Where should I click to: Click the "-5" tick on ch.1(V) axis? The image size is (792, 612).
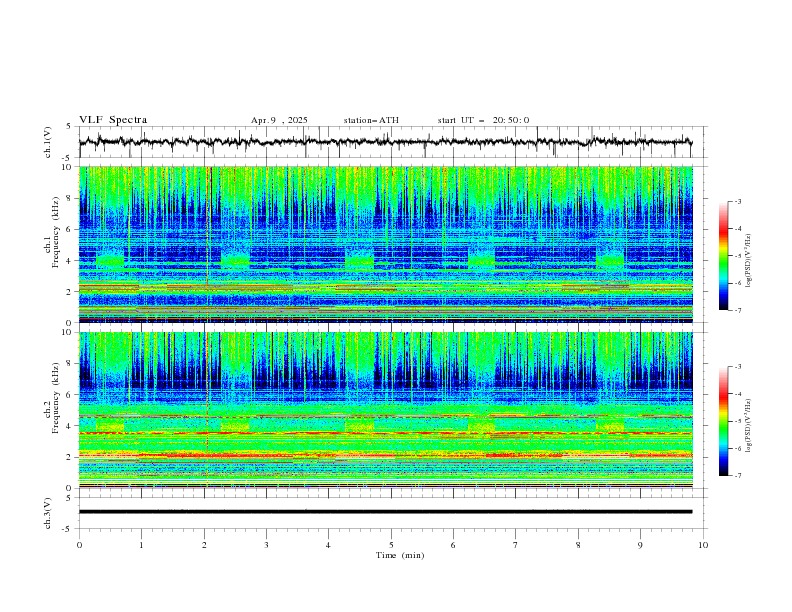68,158
